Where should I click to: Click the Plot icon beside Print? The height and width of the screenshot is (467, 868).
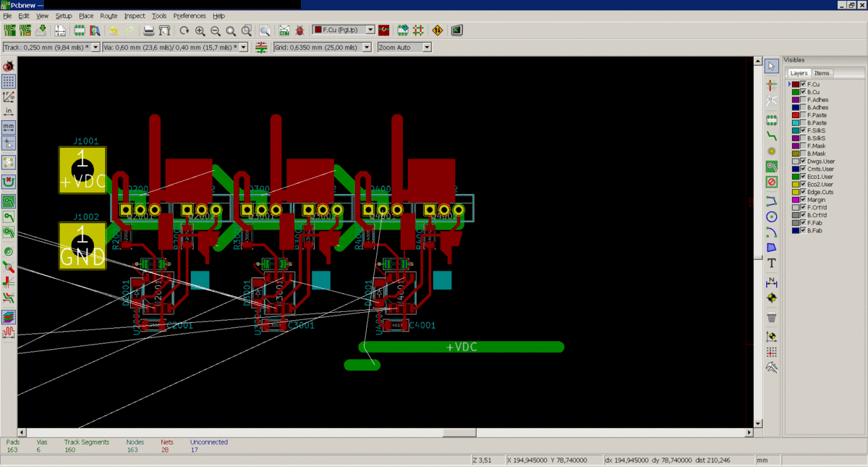pyautogui.click(x=164, y=30)
